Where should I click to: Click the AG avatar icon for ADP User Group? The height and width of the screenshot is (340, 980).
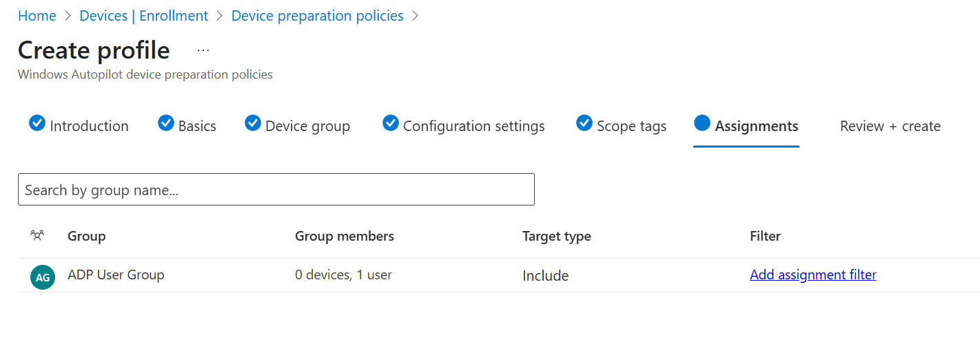tap(42, 277)
